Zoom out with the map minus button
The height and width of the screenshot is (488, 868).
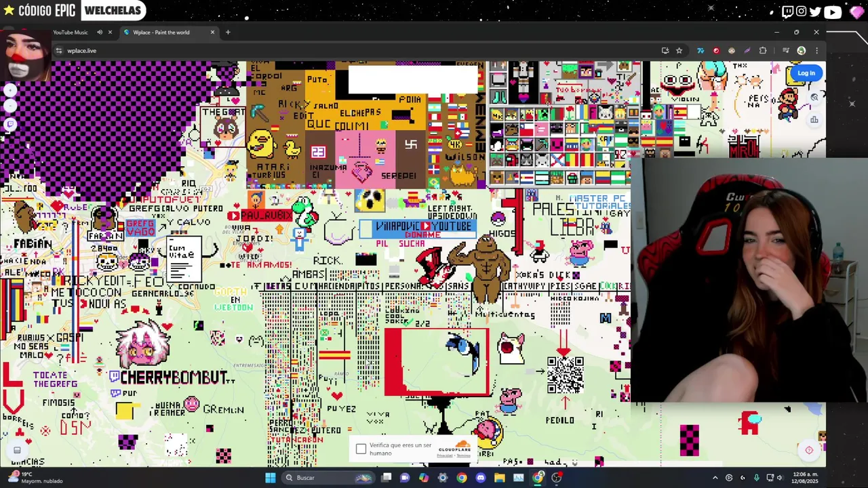coord(10,106)
